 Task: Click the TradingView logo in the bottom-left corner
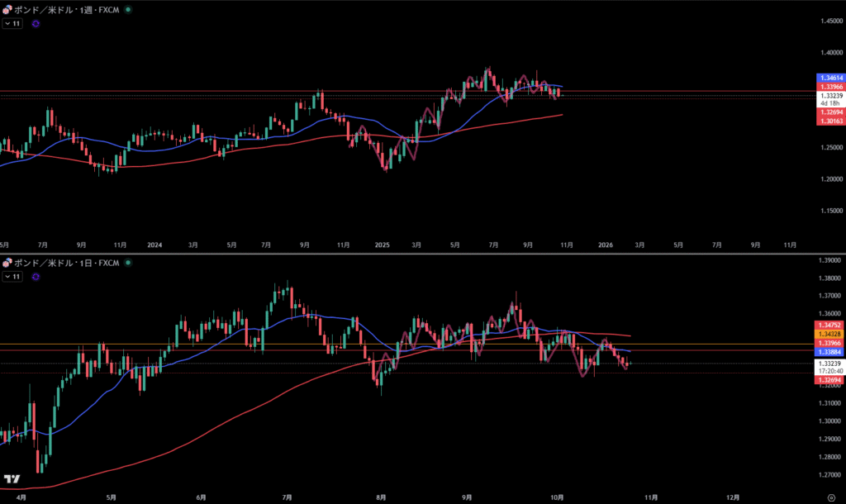[12, 479]
